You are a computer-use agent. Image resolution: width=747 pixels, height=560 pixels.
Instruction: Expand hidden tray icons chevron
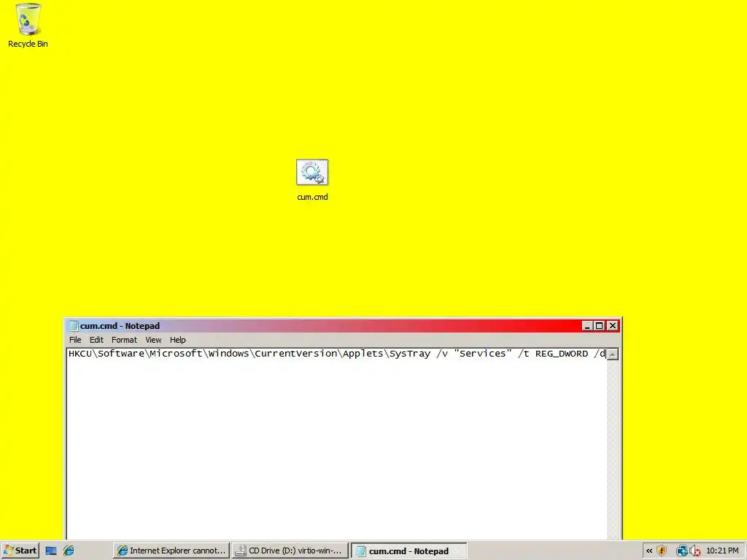[x=649, y=551]
